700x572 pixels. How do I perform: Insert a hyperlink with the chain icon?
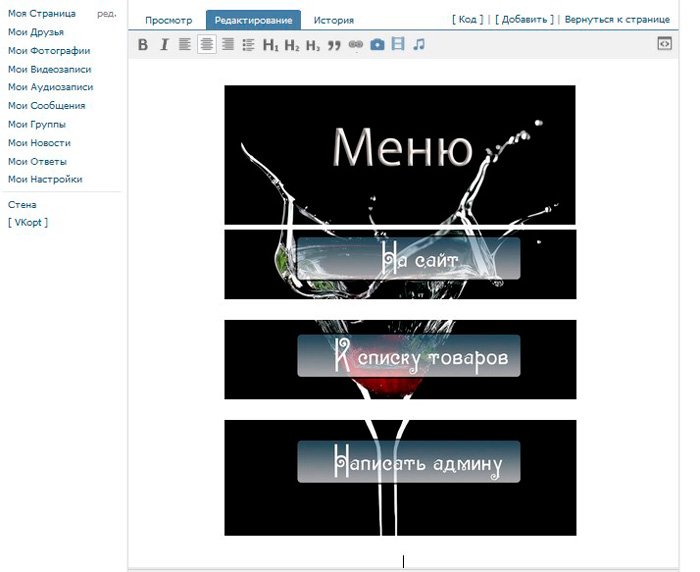(x=356, y=44)
